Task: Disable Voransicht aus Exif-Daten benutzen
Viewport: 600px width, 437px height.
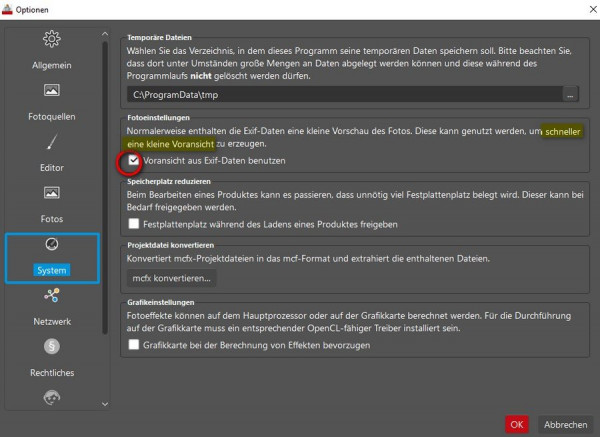Action: (133, 160)
